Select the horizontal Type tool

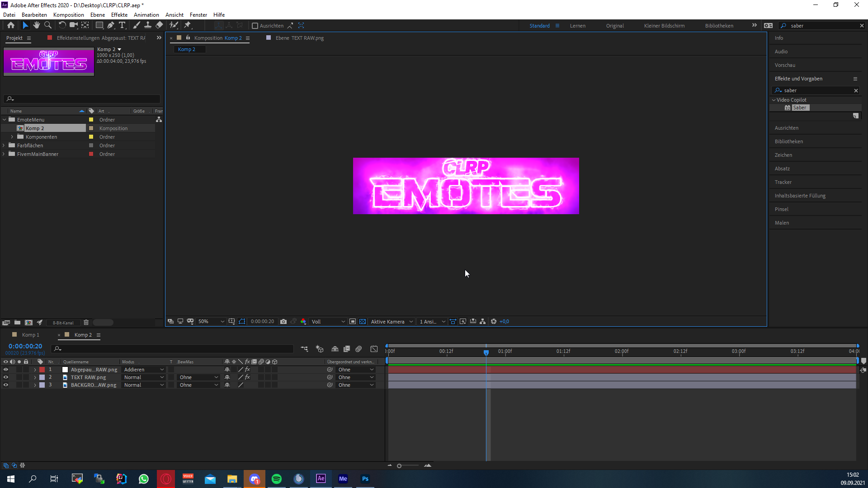(122, 25)
